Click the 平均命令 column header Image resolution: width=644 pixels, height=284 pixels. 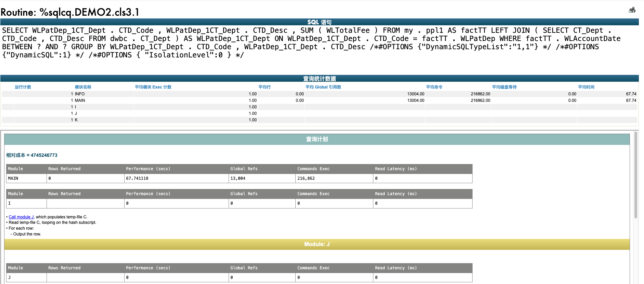[434, 87]
